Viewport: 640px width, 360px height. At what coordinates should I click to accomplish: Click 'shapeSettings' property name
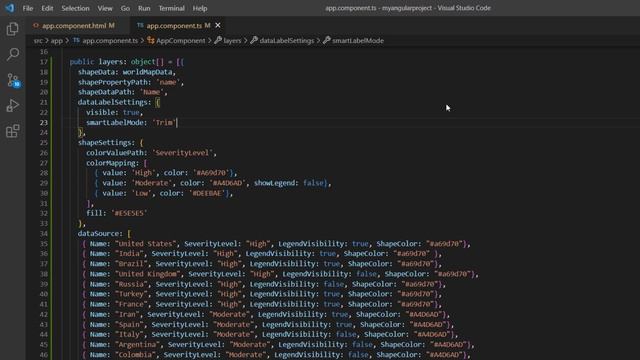pyautogui.click(x=104, y=142)
